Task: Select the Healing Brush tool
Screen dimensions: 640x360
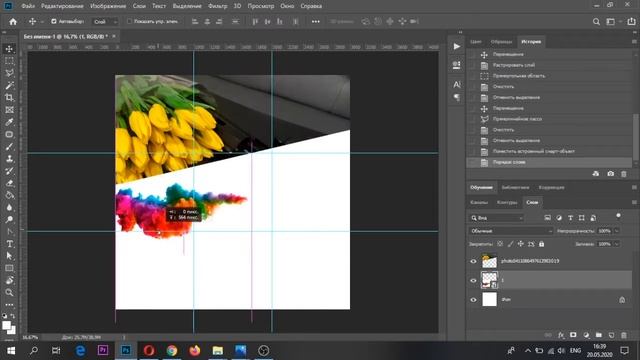Action: pos(9,134)
